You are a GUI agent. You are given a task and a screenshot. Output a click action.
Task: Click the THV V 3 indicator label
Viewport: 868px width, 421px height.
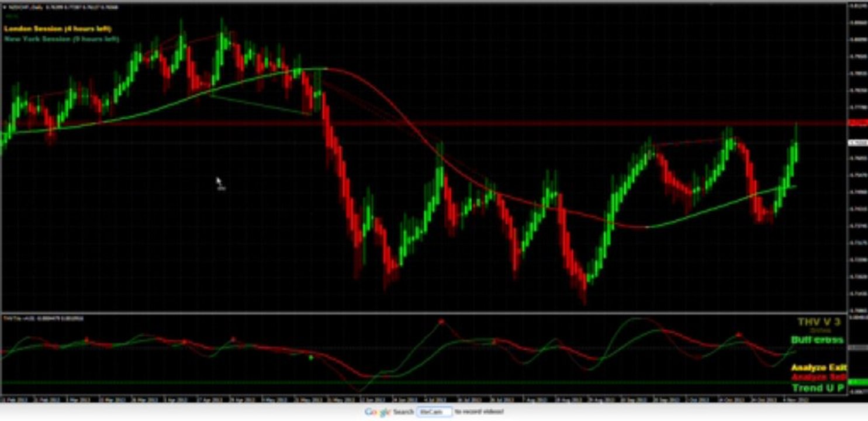[818, 322]
